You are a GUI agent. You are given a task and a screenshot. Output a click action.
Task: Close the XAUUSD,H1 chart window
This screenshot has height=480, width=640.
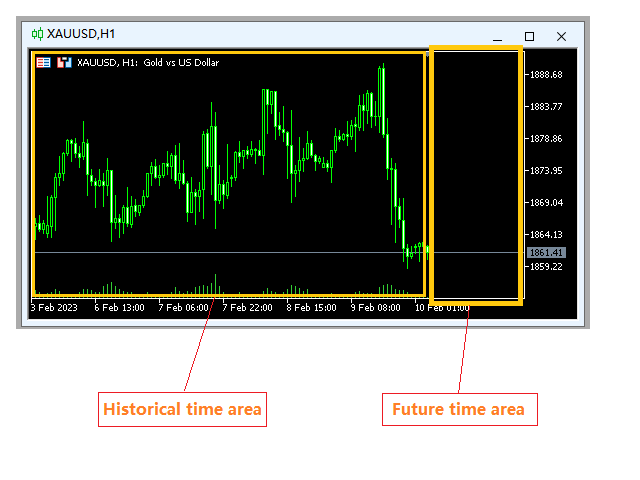[561, 37]
